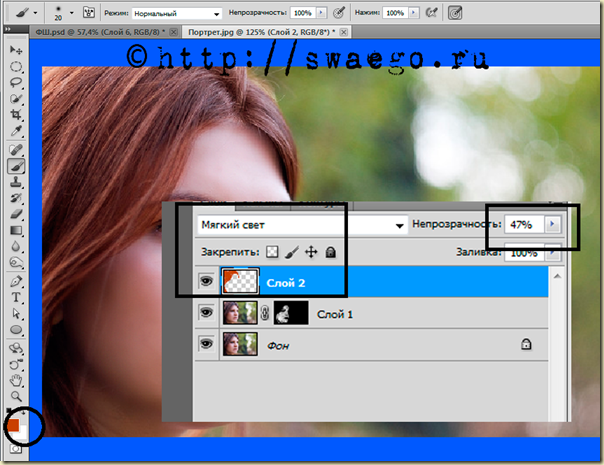Hide the Фон background layer
Viewport: 604px width, 465px height.
tap(206, 343)
